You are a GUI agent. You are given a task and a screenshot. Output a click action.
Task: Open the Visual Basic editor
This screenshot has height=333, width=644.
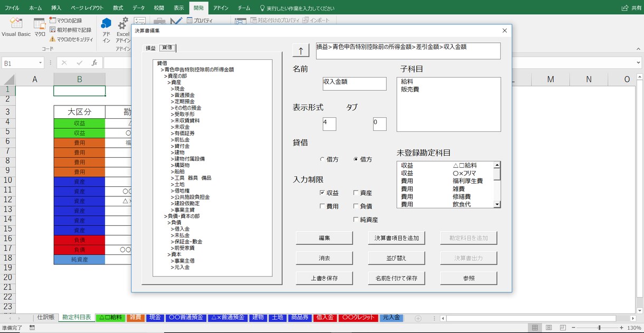pyautogui.click(x=16, y=27)
